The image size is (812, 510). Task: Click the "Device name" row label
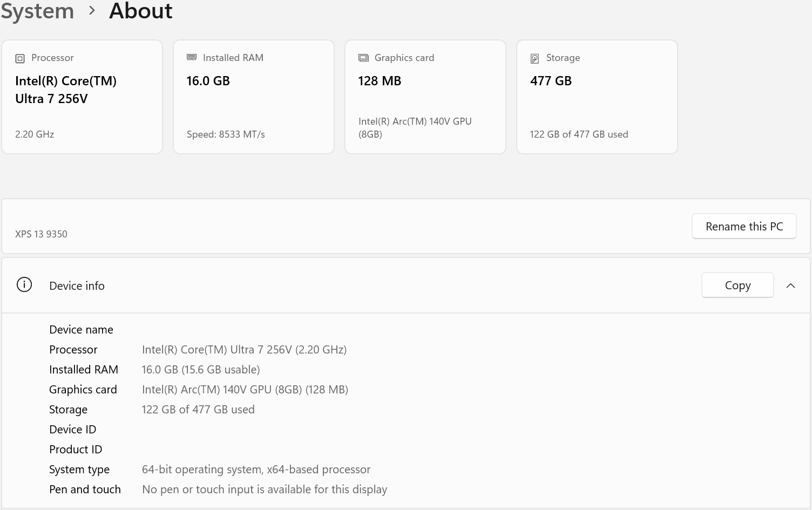pos(81,330)
